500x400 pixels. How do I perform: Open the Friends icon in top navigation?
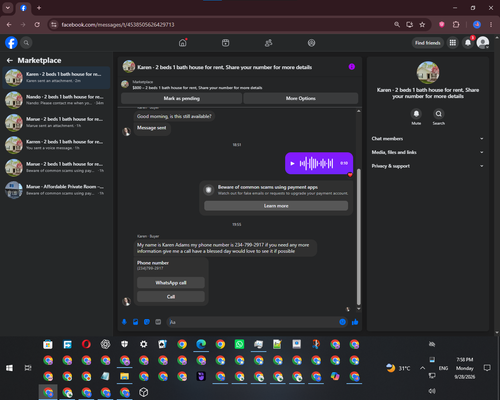pos(268,43)
